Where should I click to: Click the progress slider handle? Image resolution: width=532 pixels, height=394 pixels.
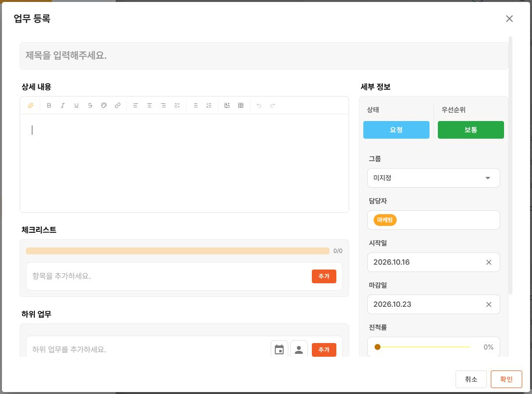(x=377, y=347)
